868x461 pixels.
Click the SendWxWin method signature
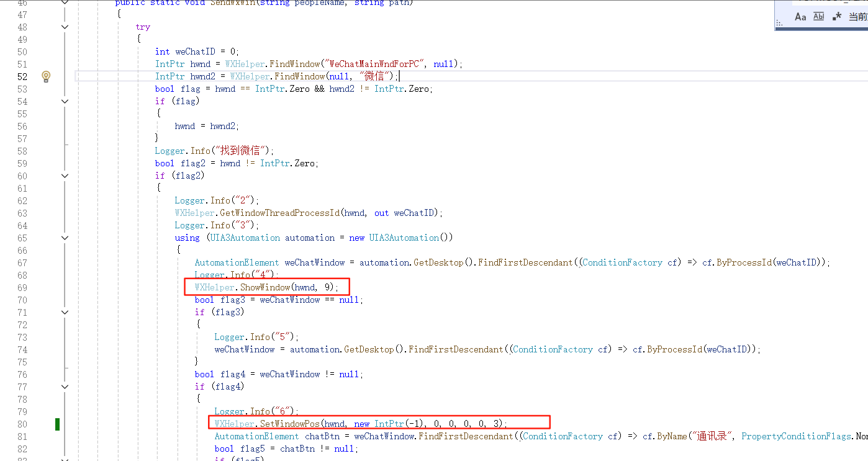[x=264, y=3]
